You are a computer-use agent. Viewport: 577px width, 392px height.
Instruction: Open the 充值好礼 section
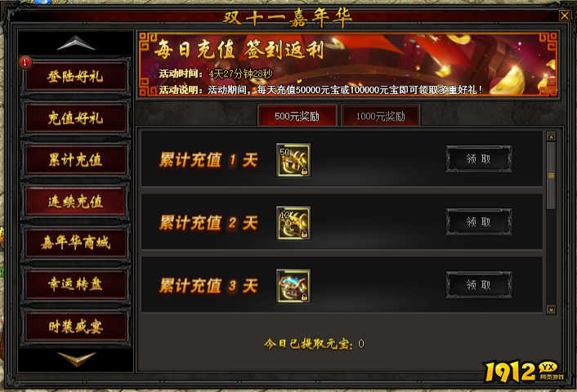(x=76, y=118)
